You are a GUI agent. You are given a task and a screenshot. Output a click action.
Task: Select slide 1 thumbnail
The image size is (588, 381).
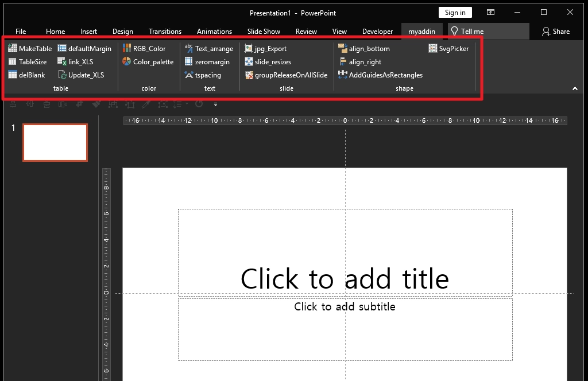(x=55, y=142)
